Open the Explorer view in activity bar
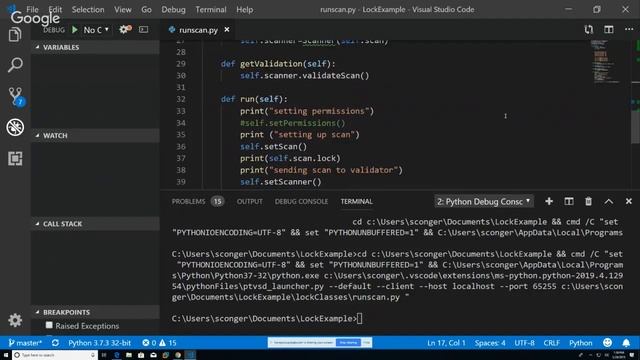 click(15, 35)
